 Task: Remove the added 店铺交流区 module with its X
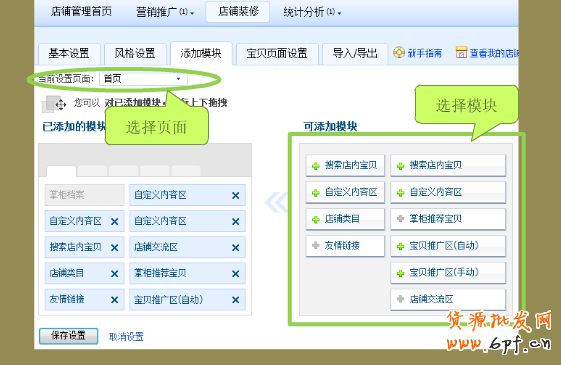[x=235, y=247]
